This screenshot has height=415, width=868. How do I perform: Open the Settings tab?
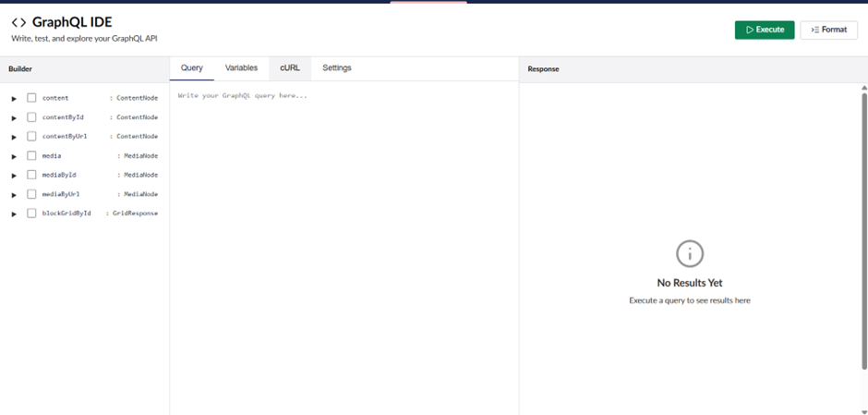click(x=336, y=68)
